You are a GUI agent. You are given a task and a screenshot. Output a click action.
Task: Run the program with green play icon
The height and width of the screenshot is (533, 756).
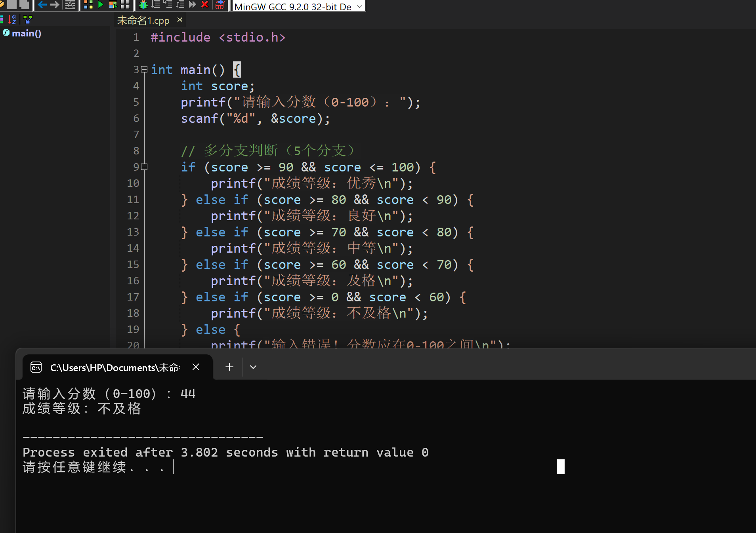(101, 5)
